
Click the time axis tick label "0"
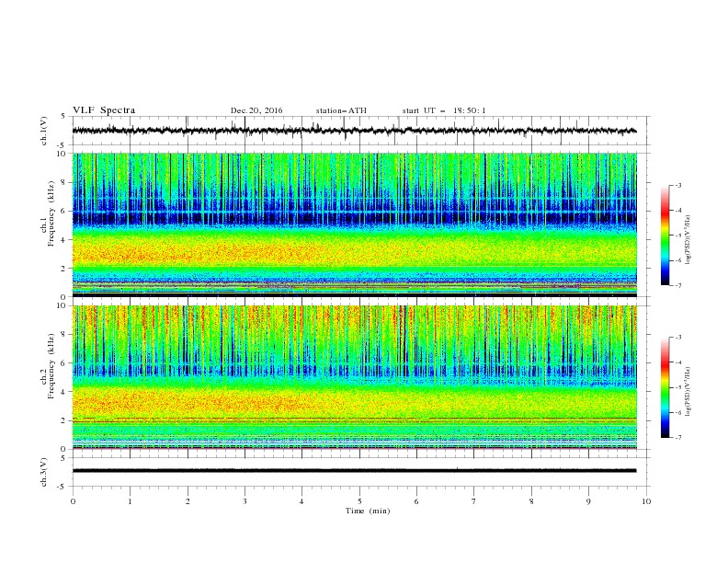tap(73, 501)
